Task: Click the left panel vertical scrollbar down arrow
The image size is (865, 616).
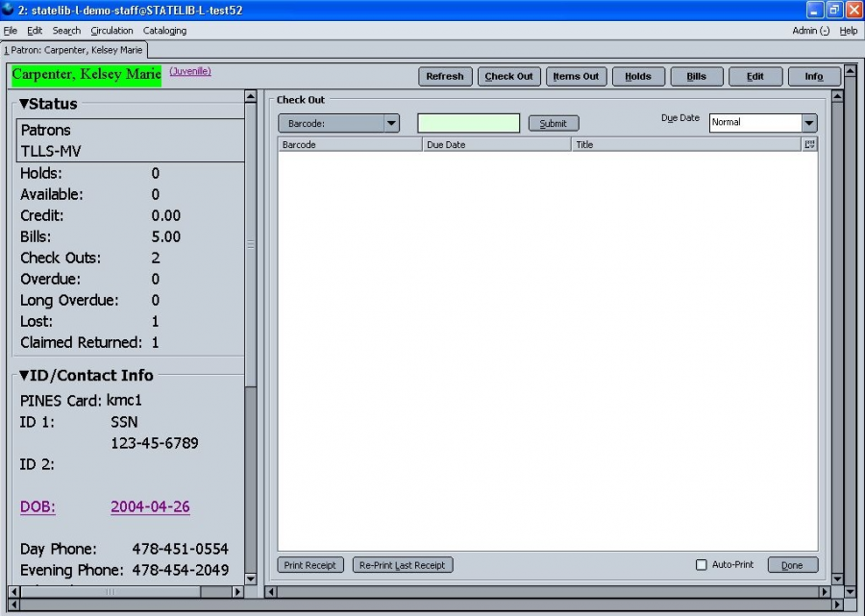Action: coord(251,579)
